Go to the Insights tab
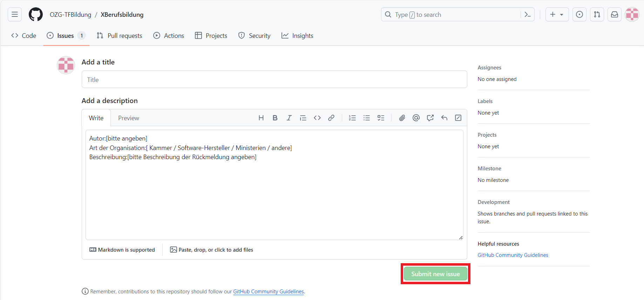Viewport: 644px width, 300px height. point(297,36)
